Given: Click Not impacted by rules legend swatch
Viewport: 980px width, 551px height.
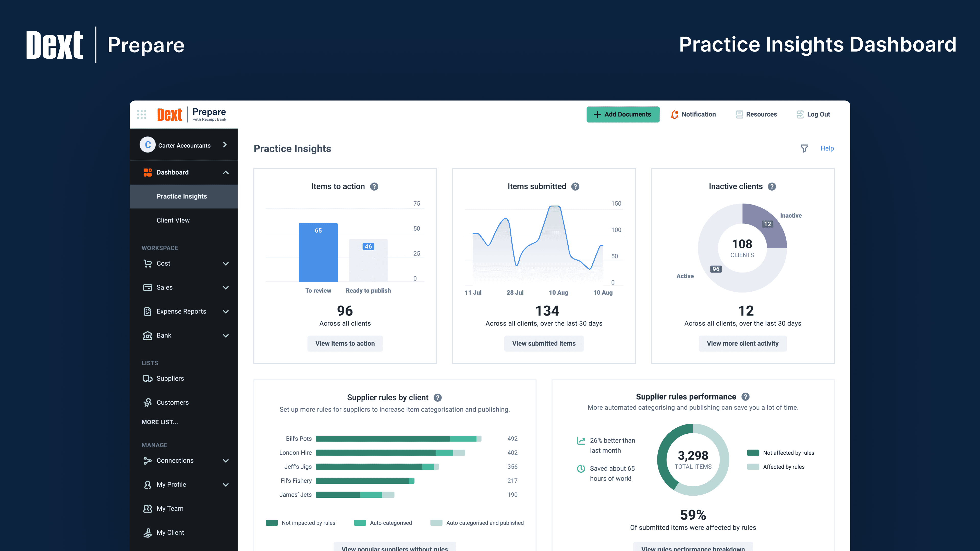Looking at the screenshot, I should point(272,523).
